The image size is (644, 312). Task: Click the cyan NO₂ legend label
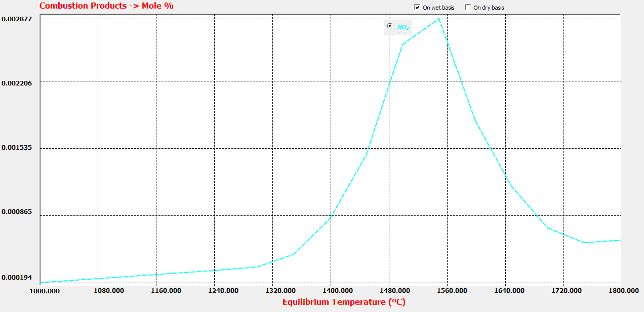coord(403,27)
